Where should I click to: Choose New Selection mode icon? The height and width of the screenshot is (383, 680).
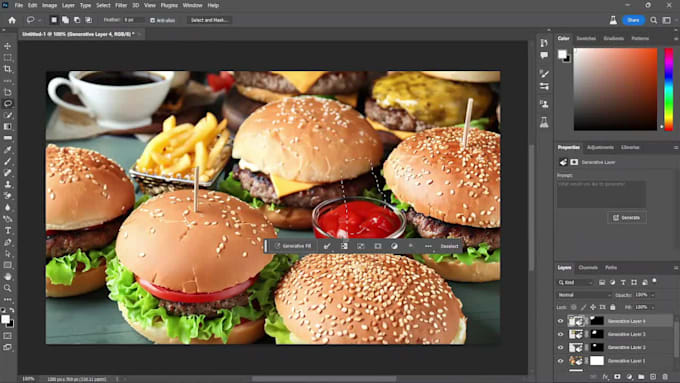(54, 20)
